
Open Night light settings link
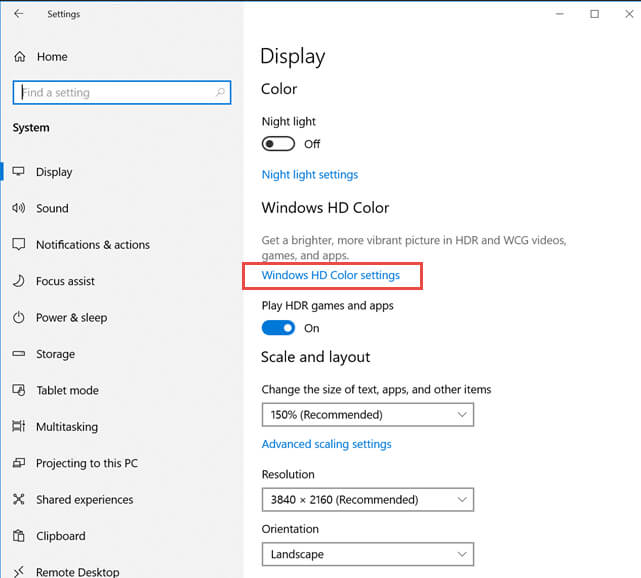(x=310, y=175)
